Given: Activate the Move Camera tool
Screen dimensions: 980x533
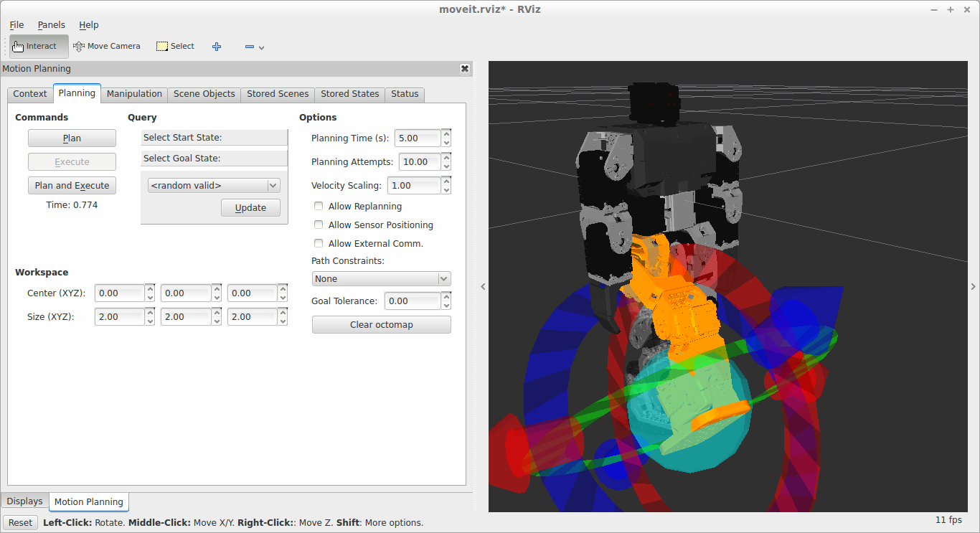Looking at the screenshot, I should click(107, 47).
